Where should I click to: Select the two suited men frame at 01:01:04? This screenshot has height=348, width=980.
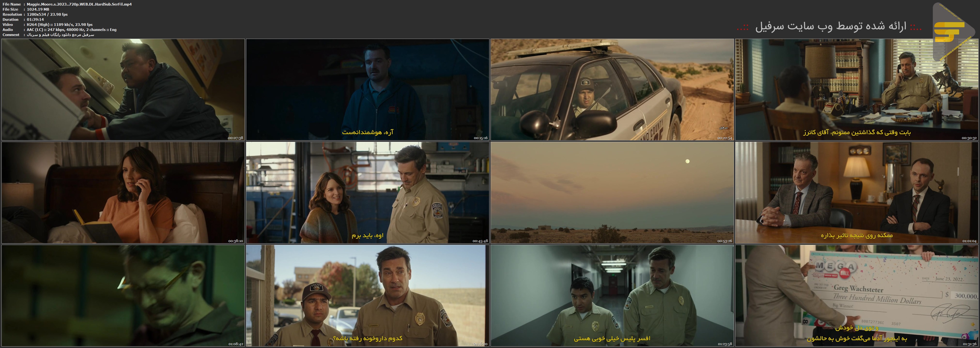tap(857, 193)
